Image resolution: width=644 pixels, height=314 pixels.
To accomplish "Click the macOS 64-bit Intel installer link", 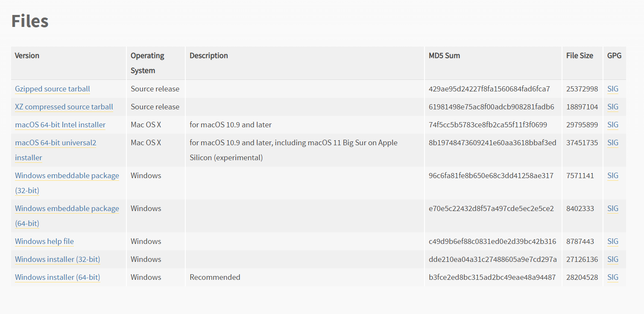I will (60, 125).
